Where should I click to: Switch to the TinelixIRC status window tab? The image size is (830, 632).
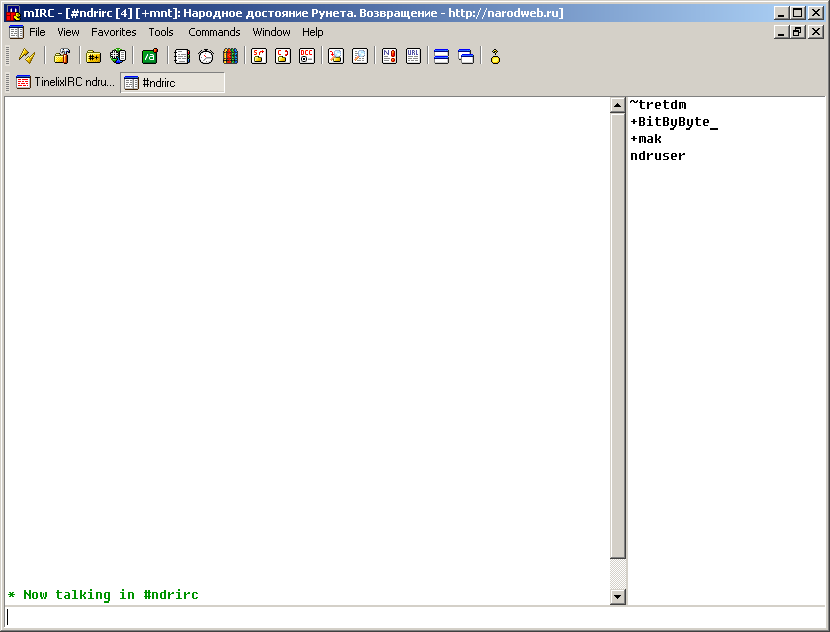(x=66, y=83)
